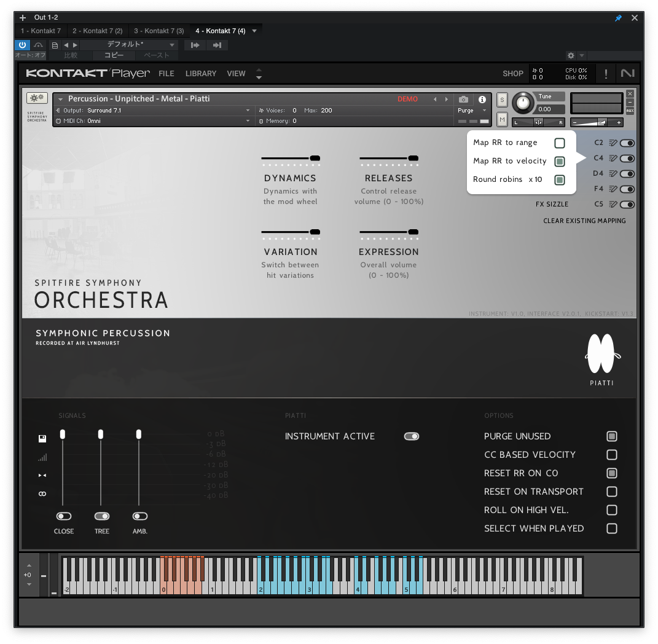This screenshot has height=644, width=658.
Task: Enable Reset on Transport
Action: tap(612, 492)
